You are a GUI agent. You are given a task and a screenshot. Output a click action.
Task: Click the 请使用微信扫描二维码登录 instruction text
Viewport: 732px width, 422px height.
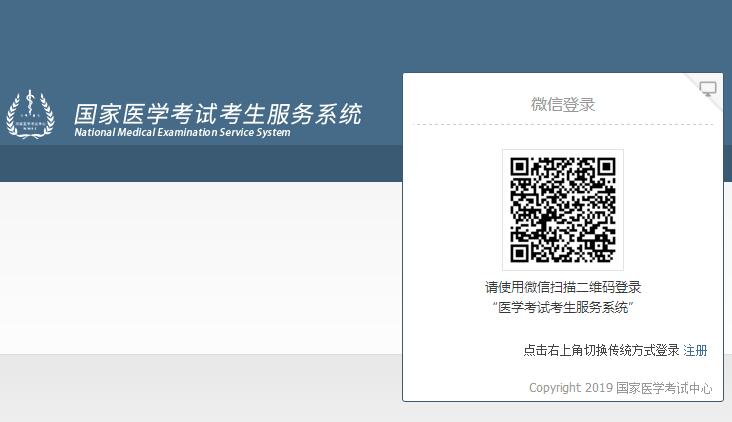click(x=562, y=287)
